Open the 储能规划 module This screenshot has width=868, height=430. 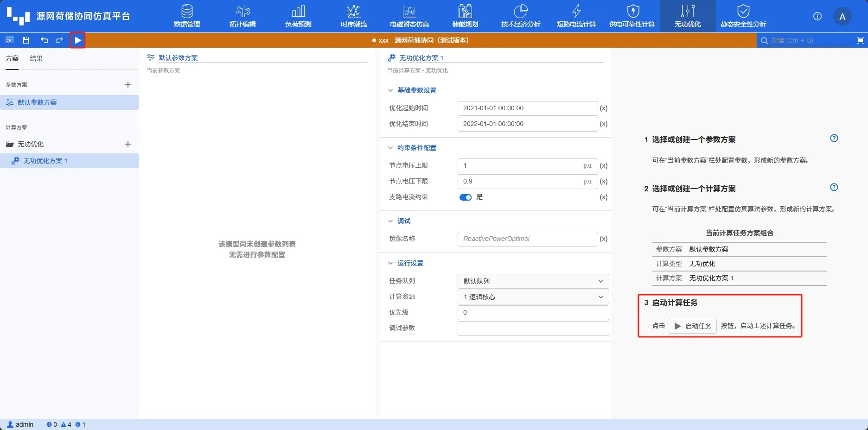[x=465, y=16]
